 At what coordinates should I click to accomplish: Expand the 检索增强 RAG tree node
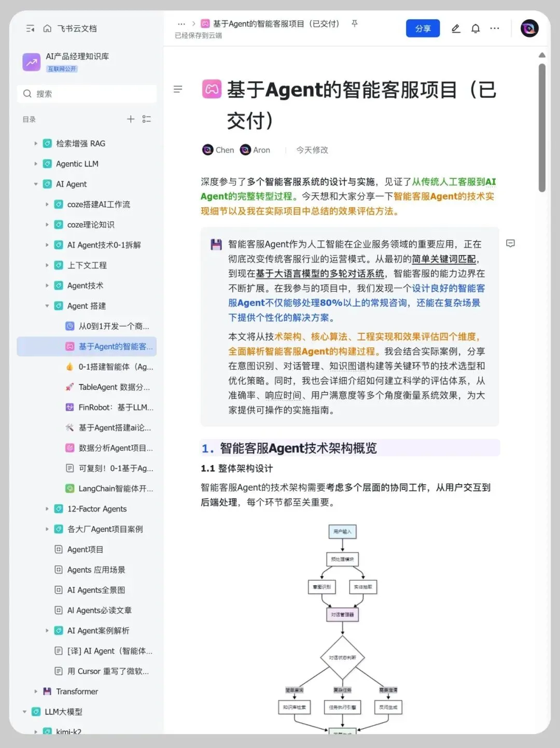(x=36, y=144)
